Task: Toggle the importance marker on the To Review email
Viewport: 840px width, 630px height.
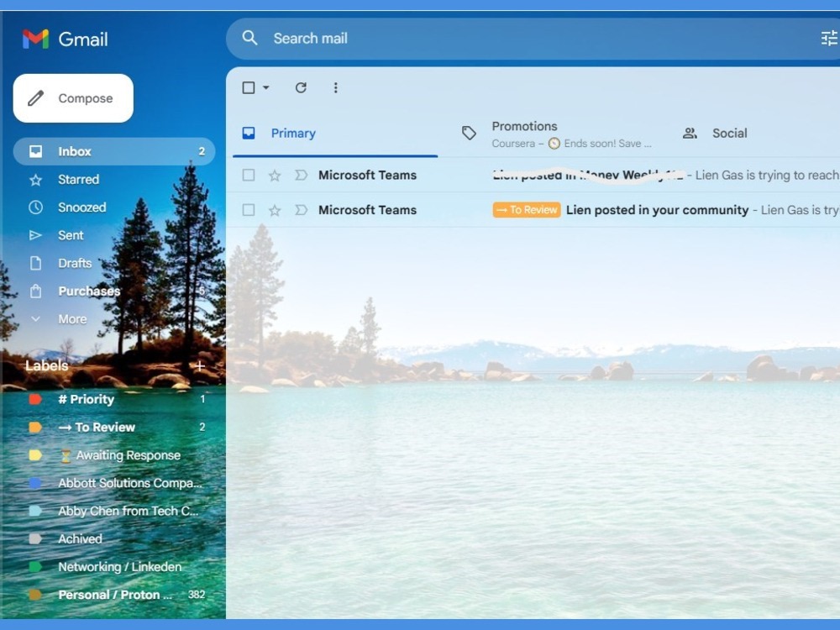Action: (x=301, y=210)
